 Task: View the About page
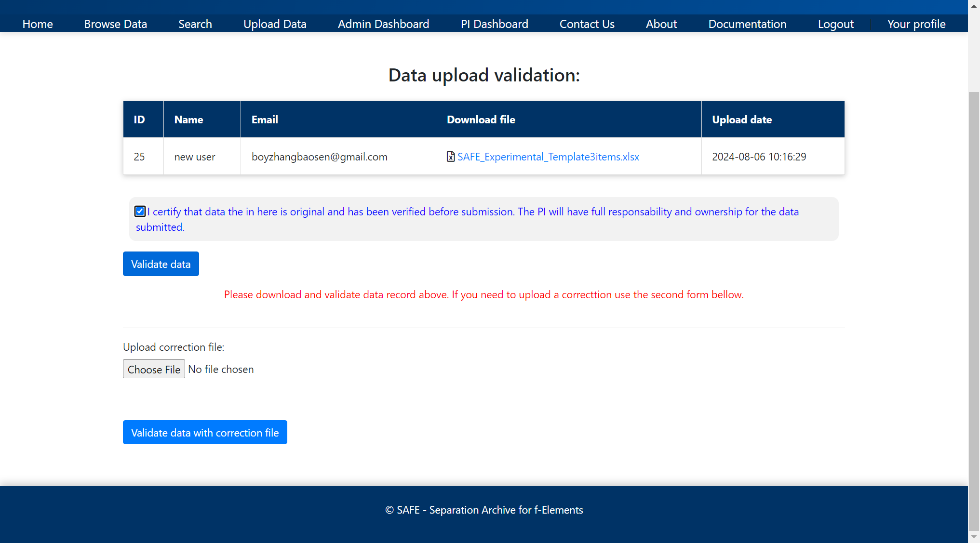coord(661,24)
